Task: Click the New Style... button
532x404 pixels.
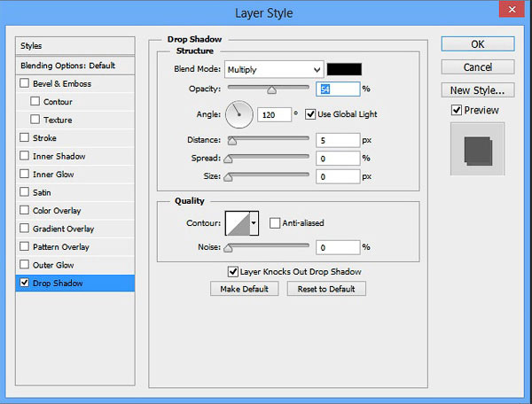Action: pos(477,89)
